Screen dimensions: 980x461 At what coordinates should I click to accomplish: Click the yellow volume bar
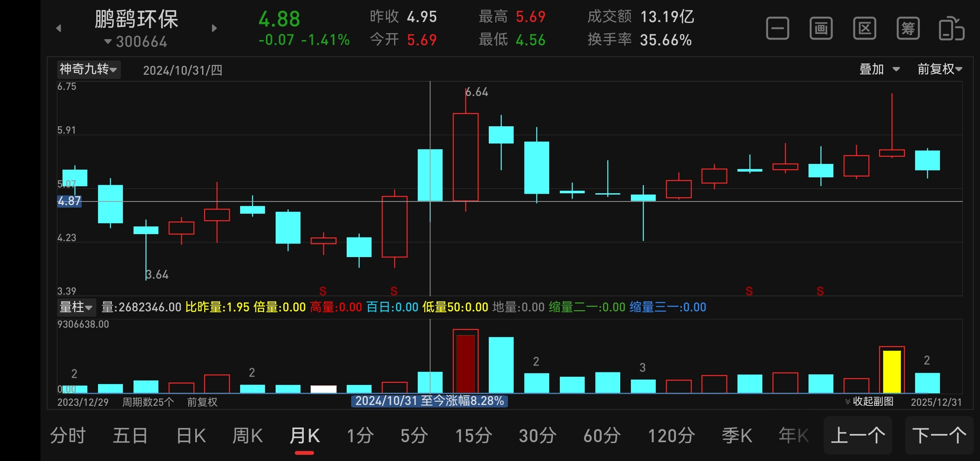pyautogui.click(x=891, y=371)
